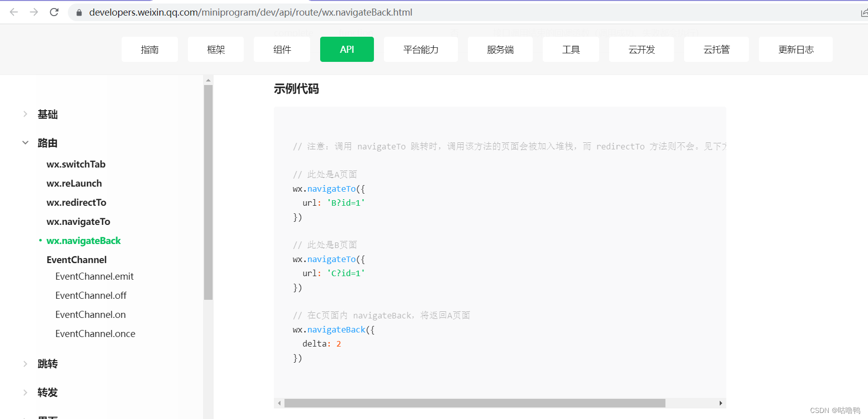Open EventChannel.emit sidebar link
Viewport: 868px width, 419px height.
click(94, 276)
